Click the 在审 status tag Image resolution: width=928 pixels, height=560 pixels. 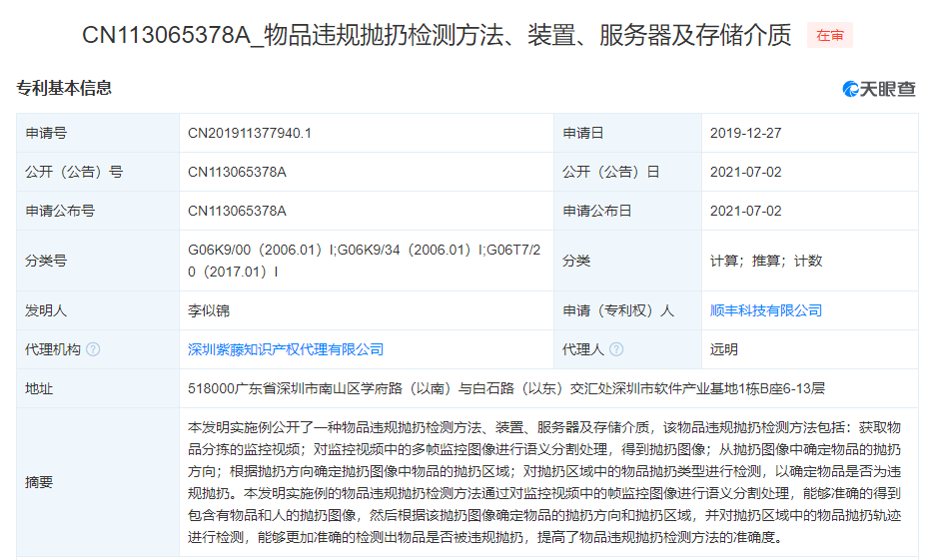[830, 36]
